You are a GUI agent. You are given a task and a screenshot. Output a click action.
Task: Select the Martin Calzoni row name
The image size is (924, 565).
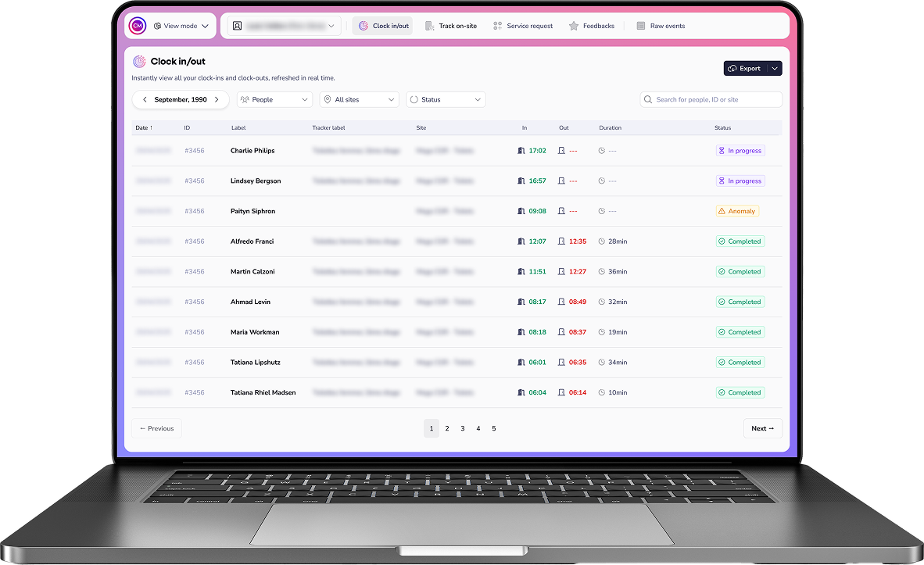pyautogui.click(x=252, y=272)
